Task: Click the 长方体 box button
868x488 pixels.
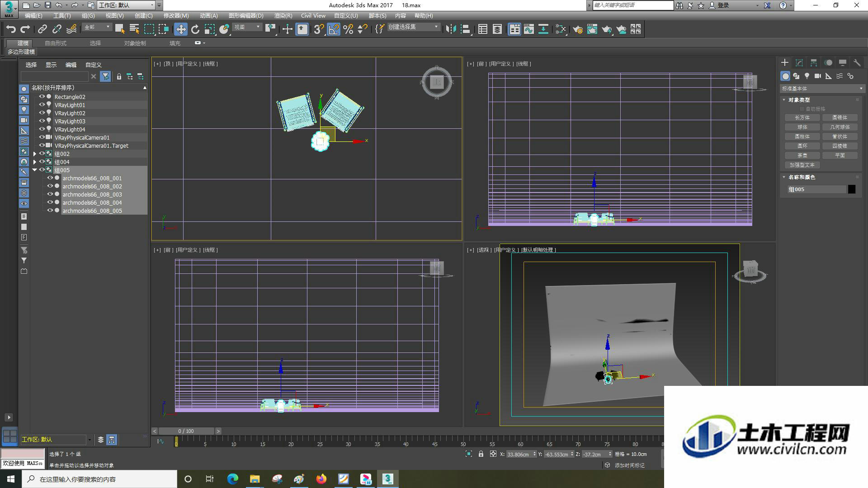Action: tap(802, 117)
